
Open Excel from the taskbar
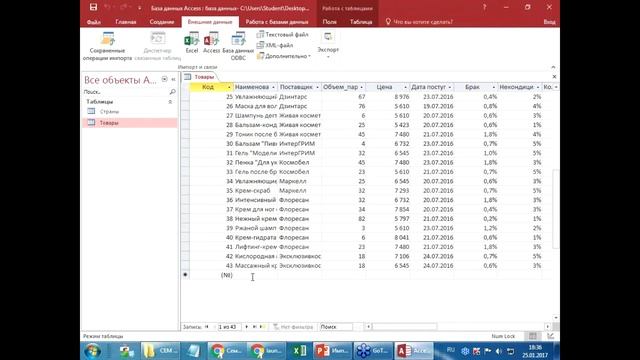click(300, 351)
